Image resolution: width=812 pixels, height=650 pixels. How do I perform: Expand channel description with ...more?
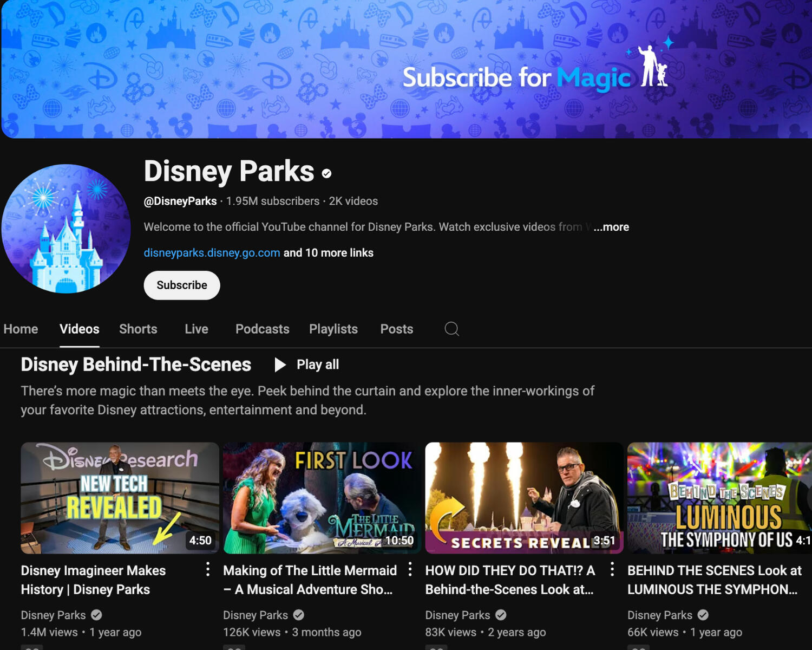611,227
